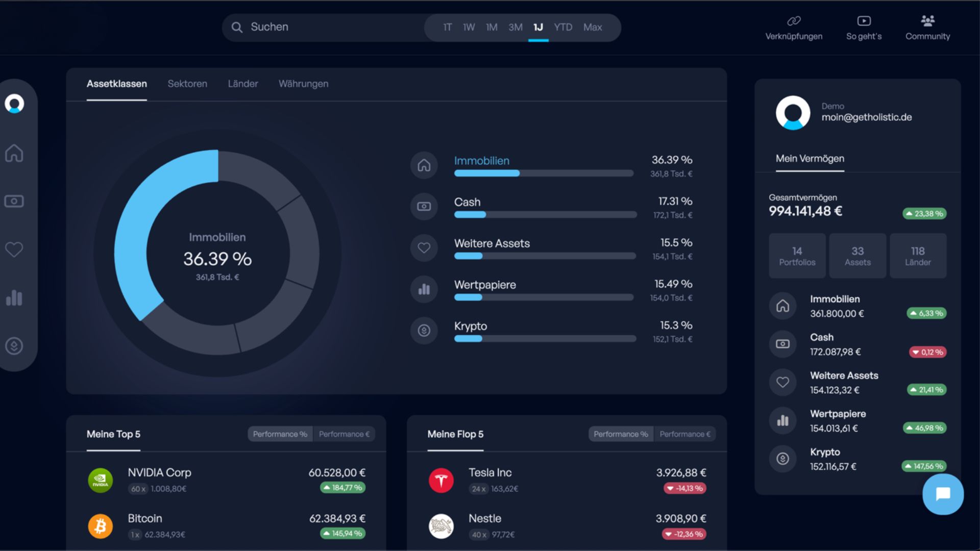
Task: Open the Cash icon in left sidebar
Action: 14,201
